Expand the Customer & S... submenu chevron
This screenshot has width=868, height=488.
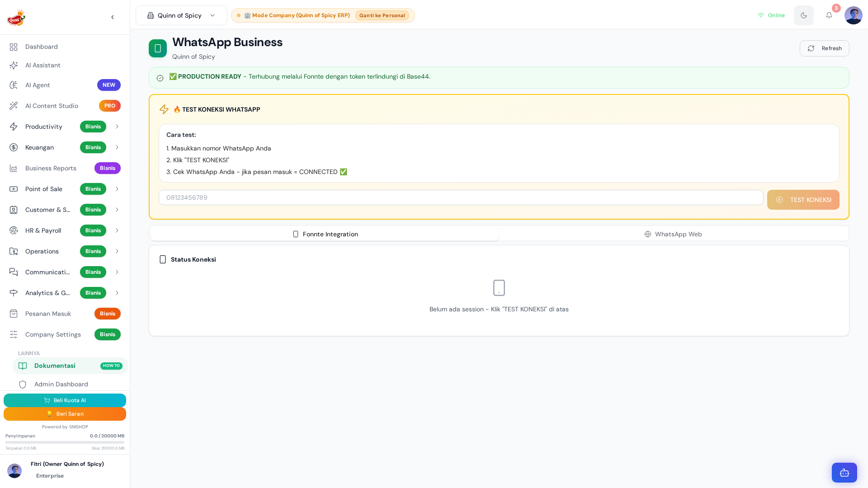[117, 210]
